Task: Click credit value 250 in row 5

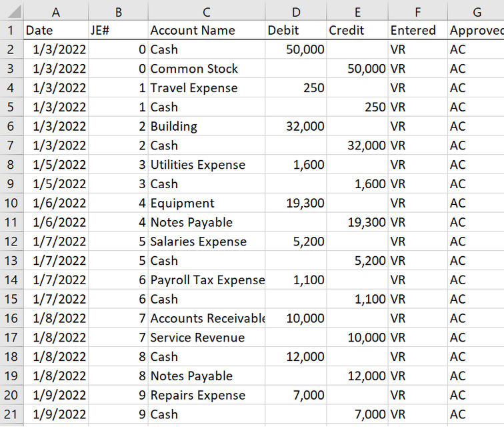Action: tap(357, 107)
